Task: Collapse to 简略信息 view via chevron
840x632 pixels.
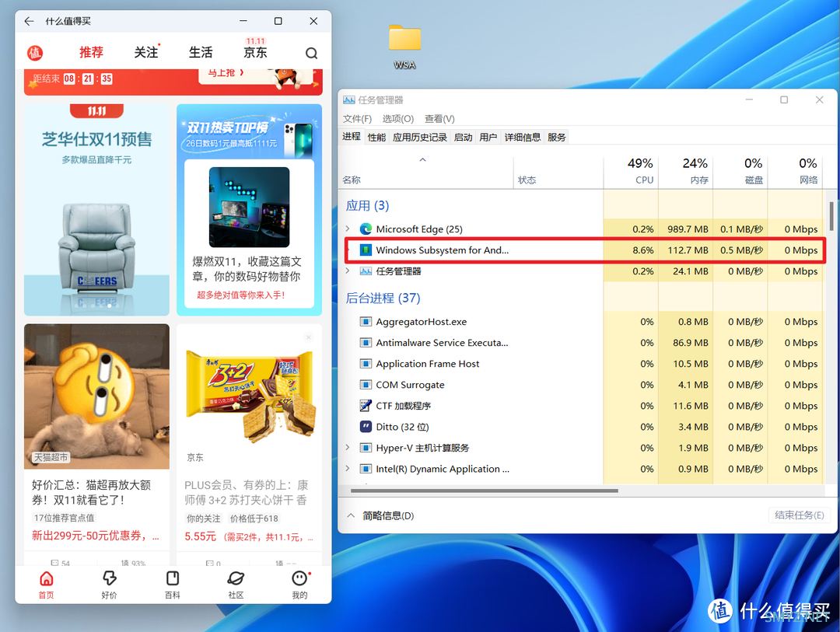Action: pos(351,515)
